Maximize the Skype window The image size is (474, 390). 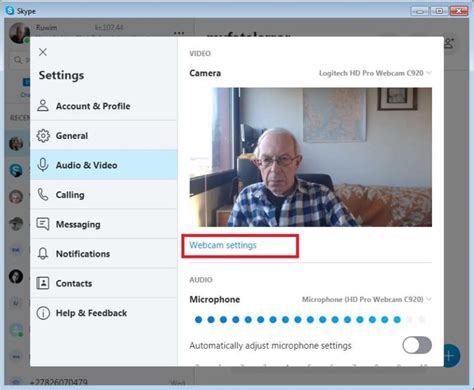tap(439, 11)
